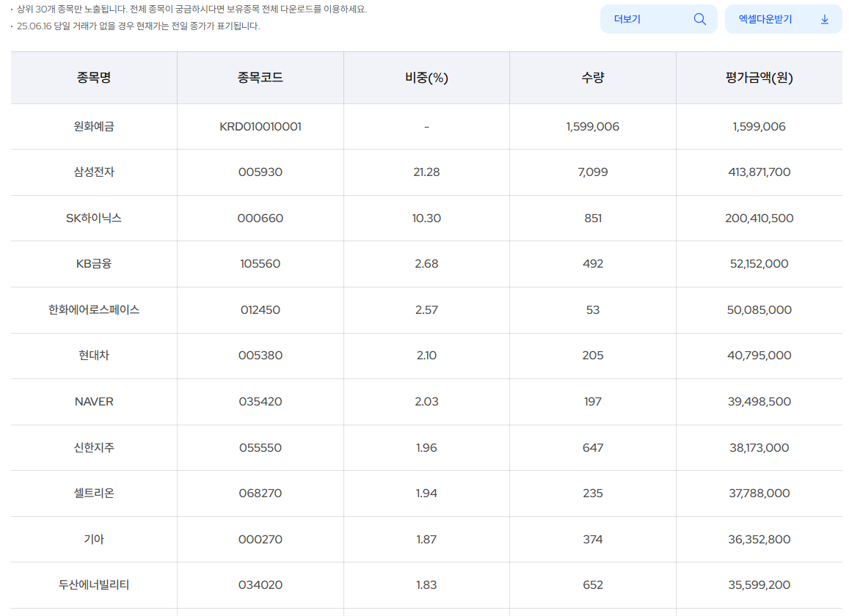Click weight value 10.30
Viewport: 849px width, 616px height.
coord(426,218)
